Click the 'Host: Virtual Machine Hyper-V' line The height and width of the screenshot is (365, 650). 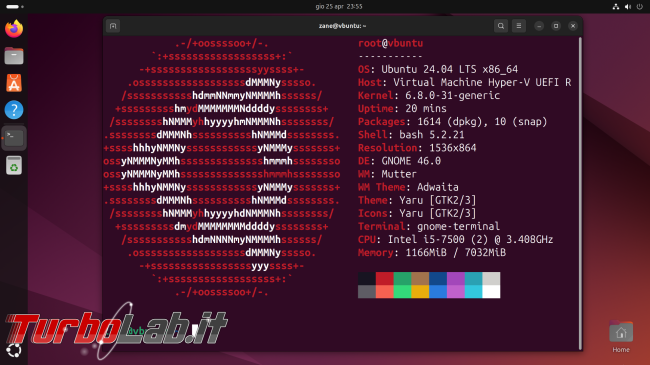tap(465, 83)
